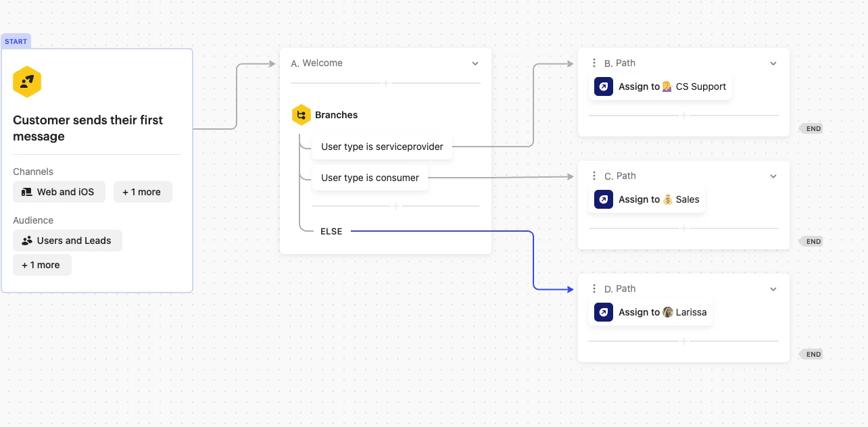The image size is (868, 427).
Task: Add a new branch below consumer condition
Action: click(x=396, y=205)
